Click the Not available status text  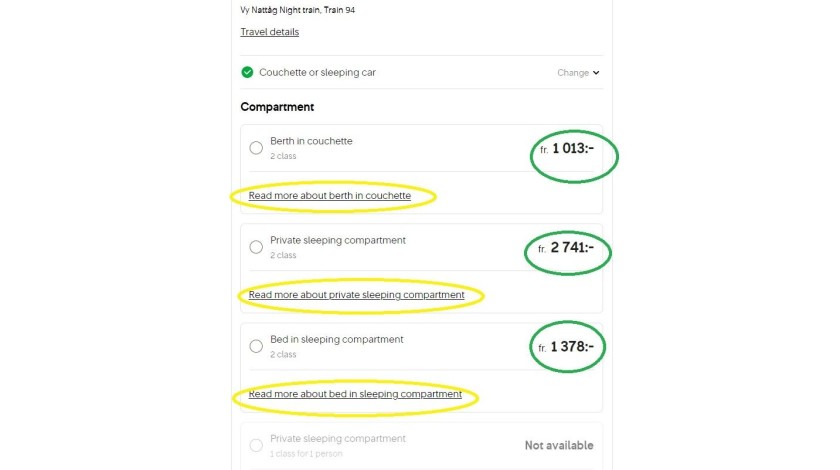559,445
